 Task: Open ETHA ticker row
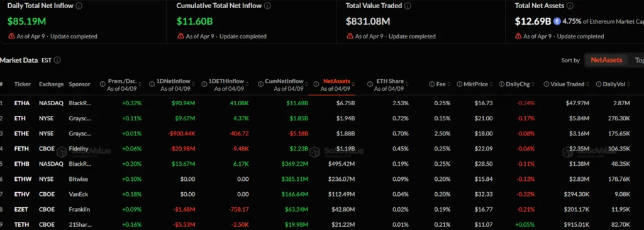click(22, 103)
